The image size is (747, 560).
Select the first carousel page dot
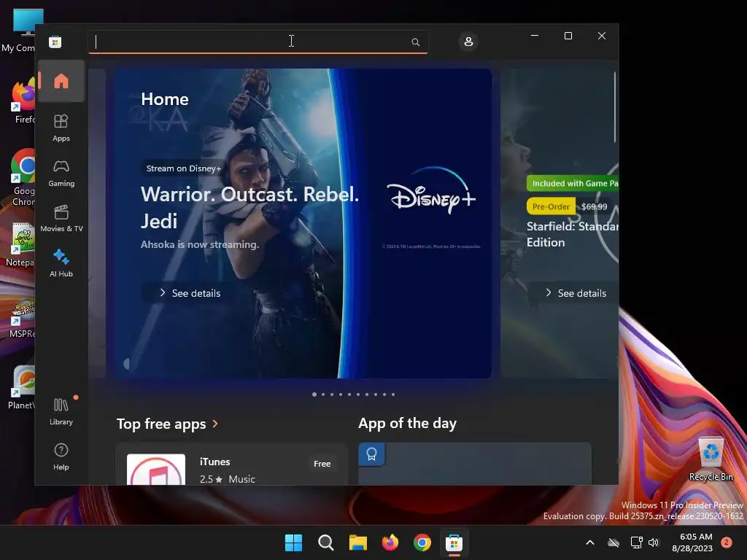click(314, 394)
